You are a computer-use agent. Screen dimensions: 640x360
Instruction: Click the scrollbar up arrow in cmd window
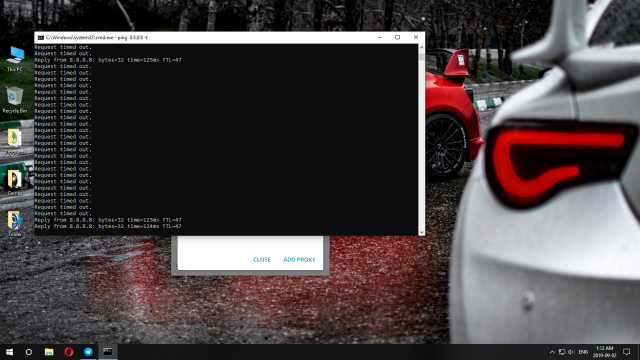(x=421, y=47)
